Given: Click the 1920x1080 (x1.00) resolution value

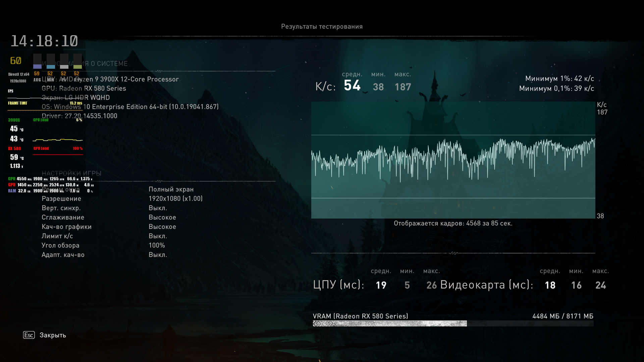Looking at the screenshot, I should (x=175, y=199).
